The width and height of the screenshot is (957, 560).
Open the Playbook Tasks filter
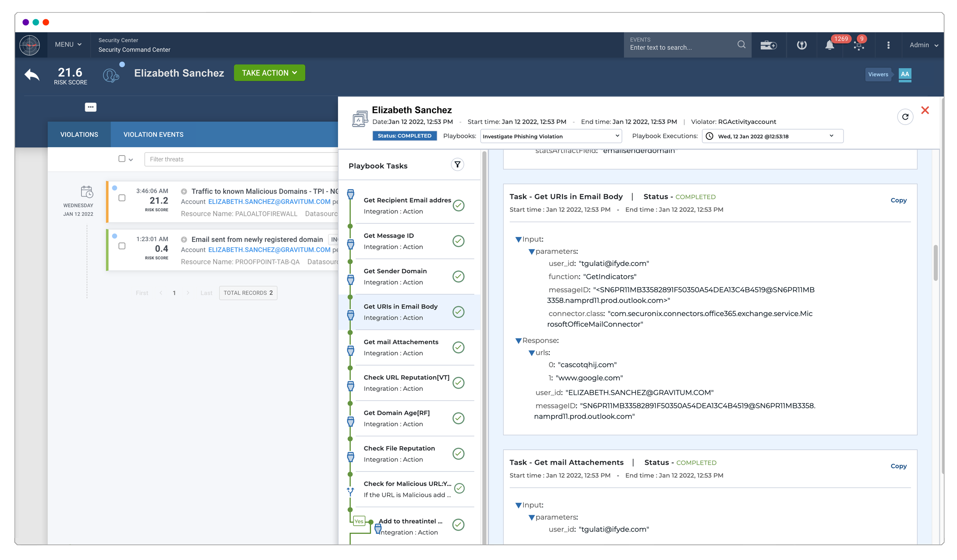tap(457, 165)
